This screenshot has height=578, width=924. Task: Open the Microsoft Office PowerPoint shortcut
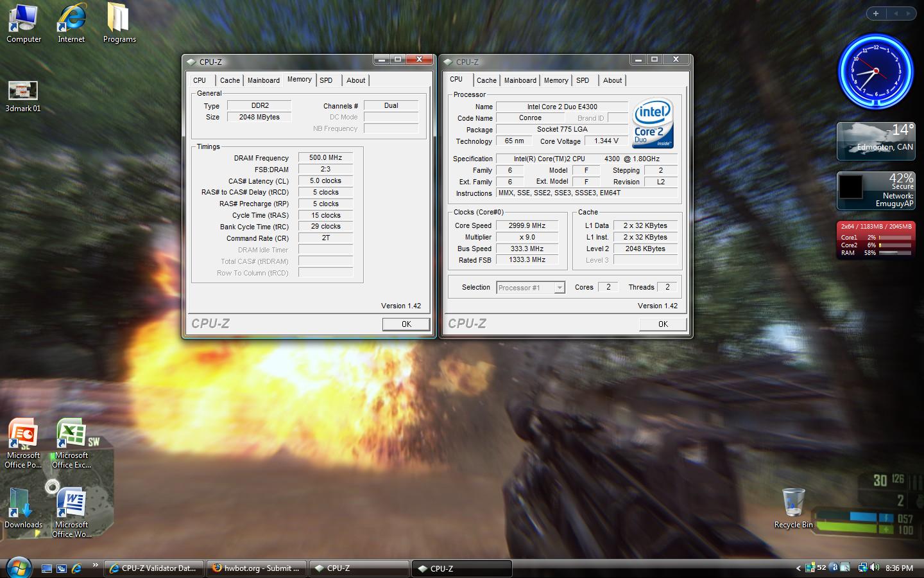coord(23,443)
